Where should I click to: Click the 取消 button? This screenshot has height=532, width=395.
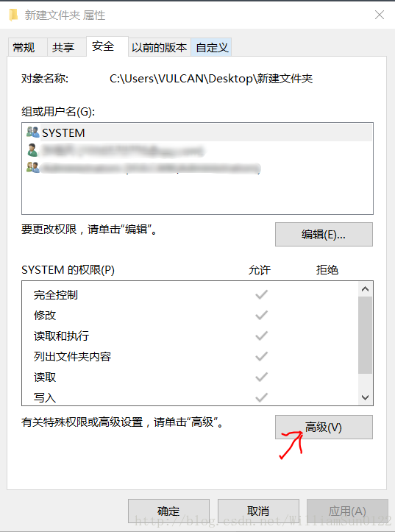click(258, 511)
